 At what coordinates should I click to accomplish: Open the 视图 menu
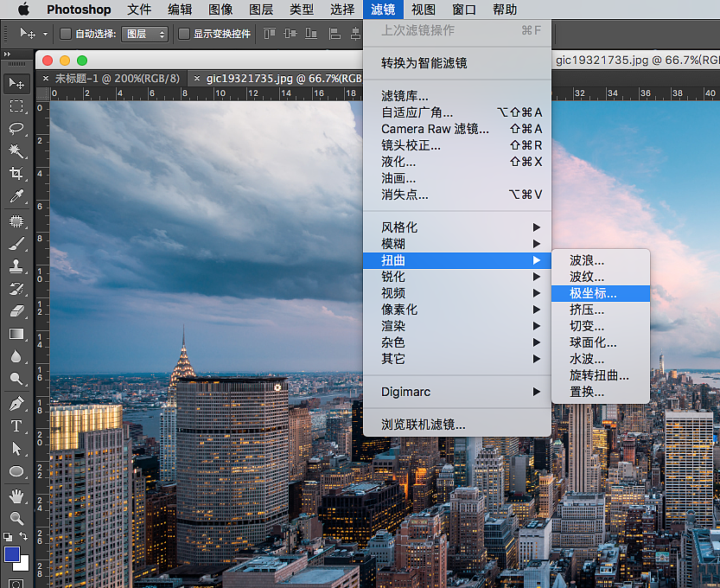point(423,10)
